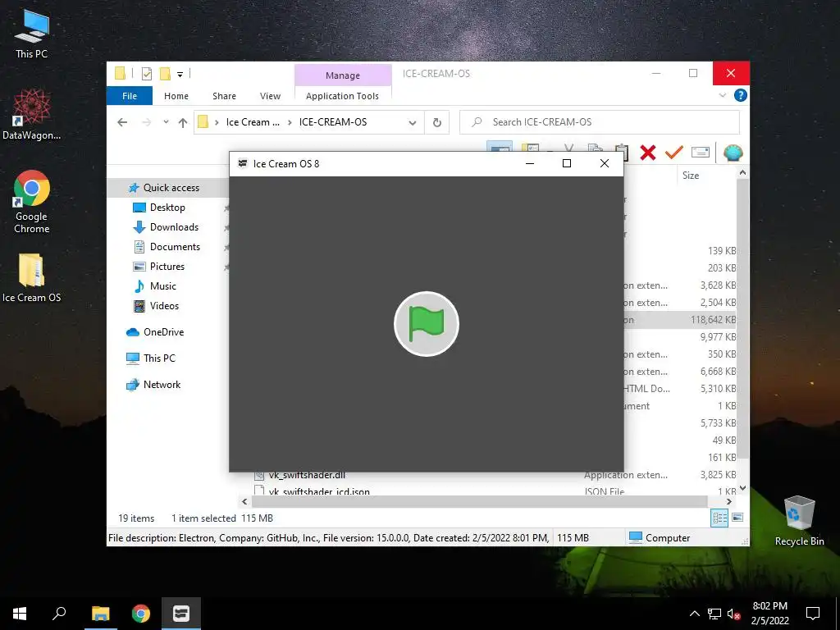Click the Size column header
Screen dimensions: 840x630
point(691,176)
